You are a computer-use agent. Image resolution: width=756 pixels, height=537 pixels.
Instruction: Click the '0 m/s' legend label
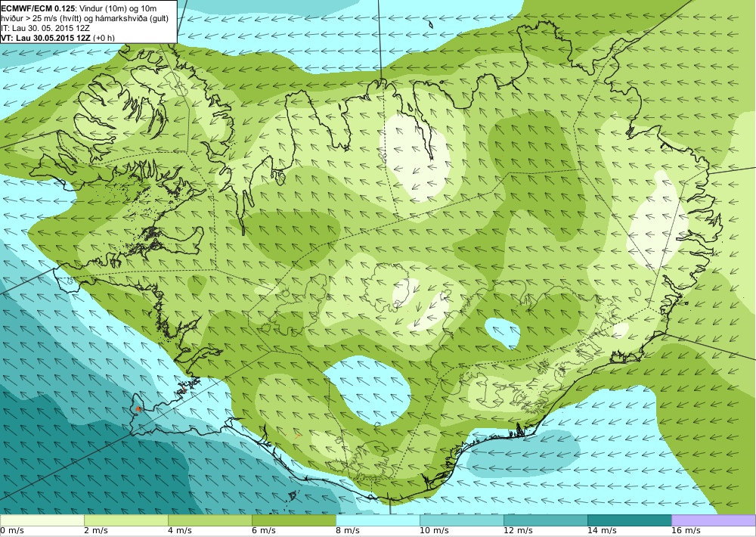click(12, 531)
